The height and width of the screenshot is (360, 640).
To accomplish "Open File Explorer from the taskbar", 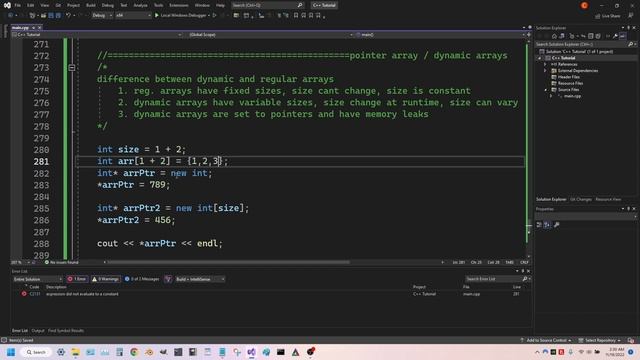I will click(x=76, y=352).
